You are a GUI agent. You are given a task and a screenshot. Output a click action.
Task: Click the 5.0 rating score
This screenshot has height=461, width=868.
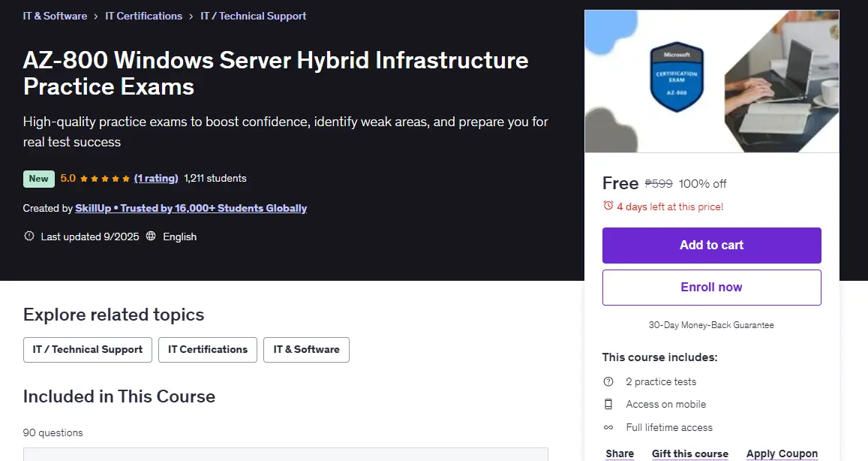click(x=68, y=179)
